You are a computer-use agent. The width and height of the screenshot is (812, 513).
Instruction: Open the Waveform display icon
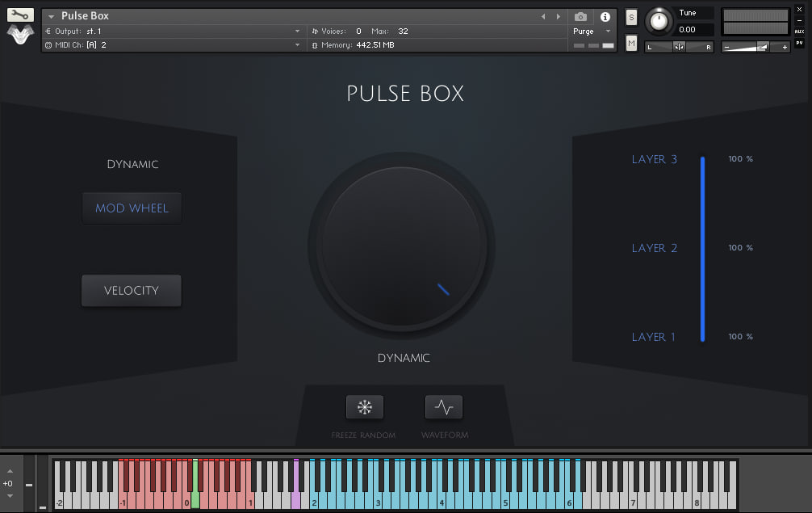coord(444,407)
